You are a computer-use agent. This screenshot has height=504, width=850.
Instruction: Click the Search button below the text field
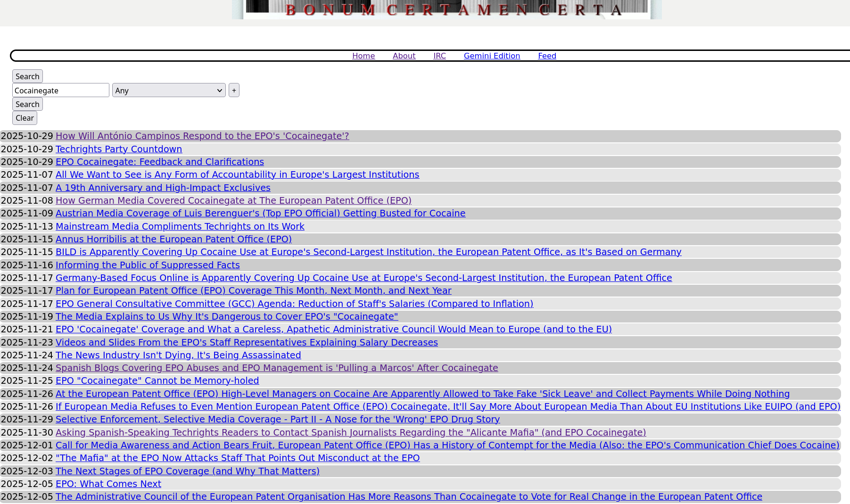[x=27, y=104]
